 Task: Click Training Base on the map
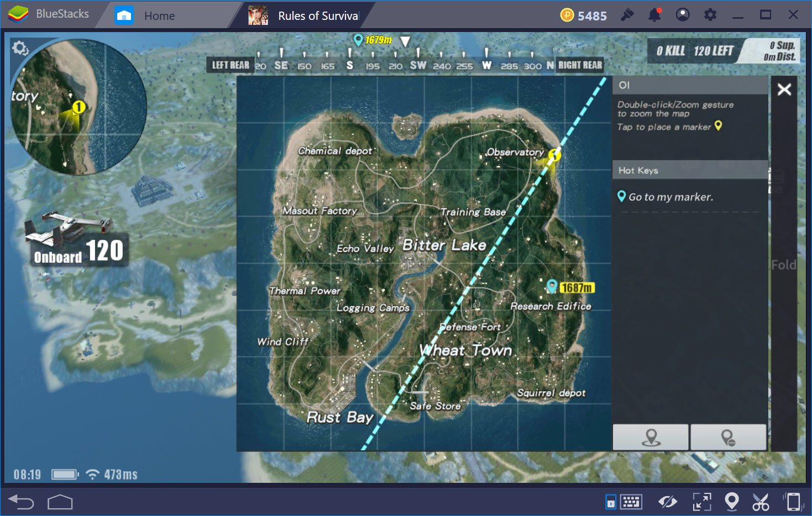(x=473, y=212)
